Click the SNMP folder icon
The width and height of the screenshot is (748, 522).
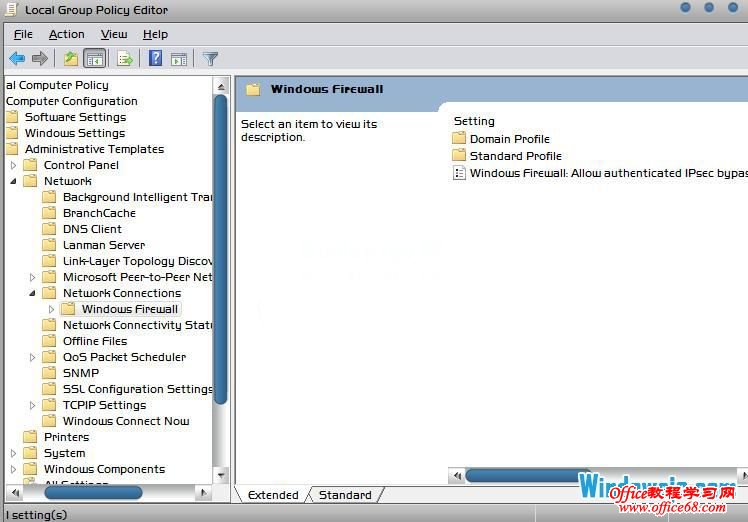coord(49,373)
